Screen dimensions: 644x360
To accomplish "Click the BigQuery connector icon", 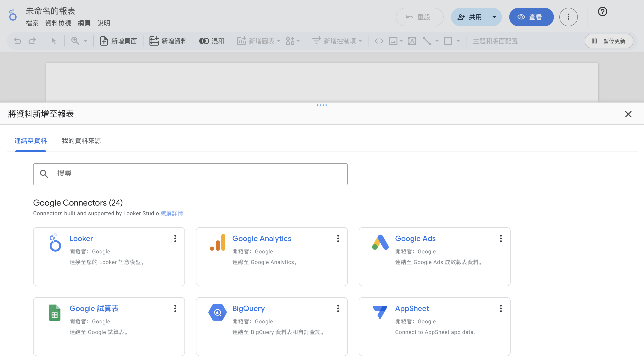I will (x=218, y=312).
